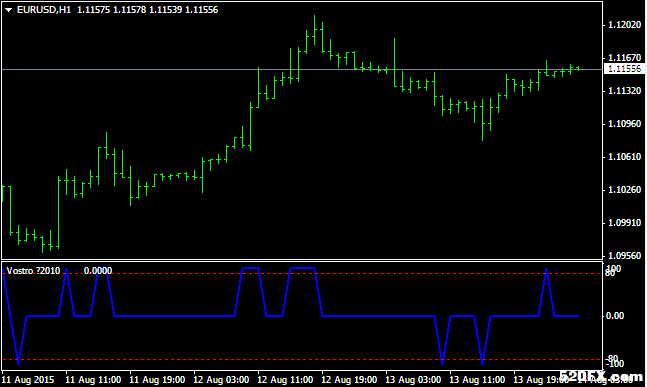647x387 pixels.
Task: Click the 520FX.com watermark link
Action: (x=602, y=376)
